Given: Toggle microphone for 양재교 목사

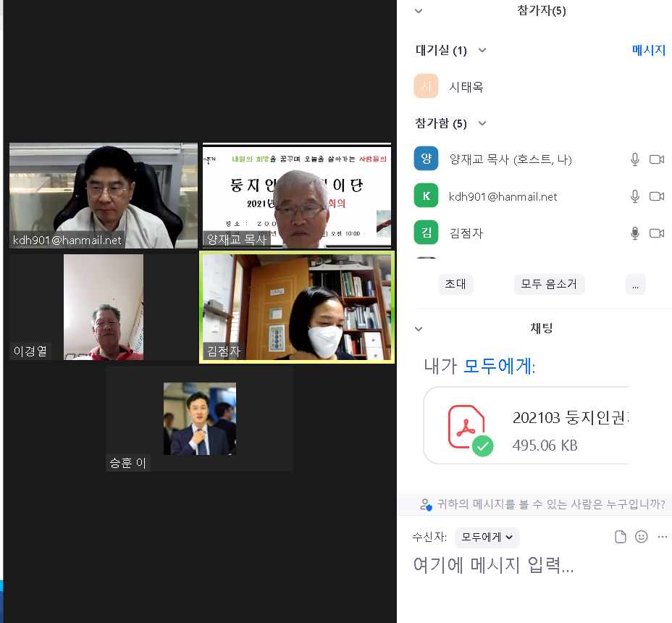Looking at the screenshot, I should pyautogui.click(x=635, y=159).
